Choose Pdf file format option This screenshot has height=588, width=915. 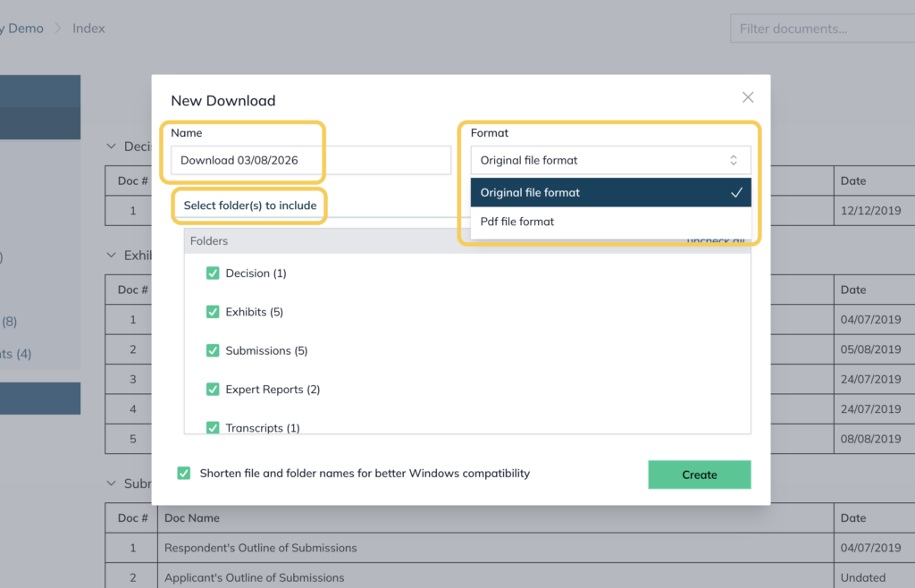(610, 222)
